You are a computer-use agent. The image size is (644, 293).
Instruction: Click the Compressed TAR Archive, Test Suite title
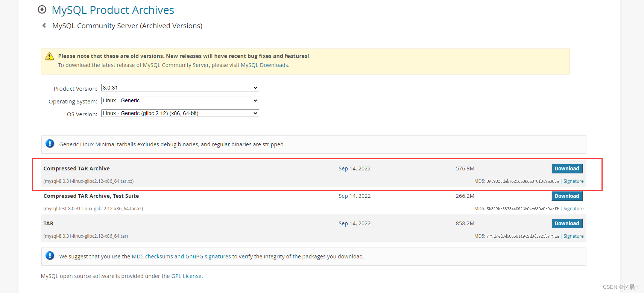(x=91, y=196)
